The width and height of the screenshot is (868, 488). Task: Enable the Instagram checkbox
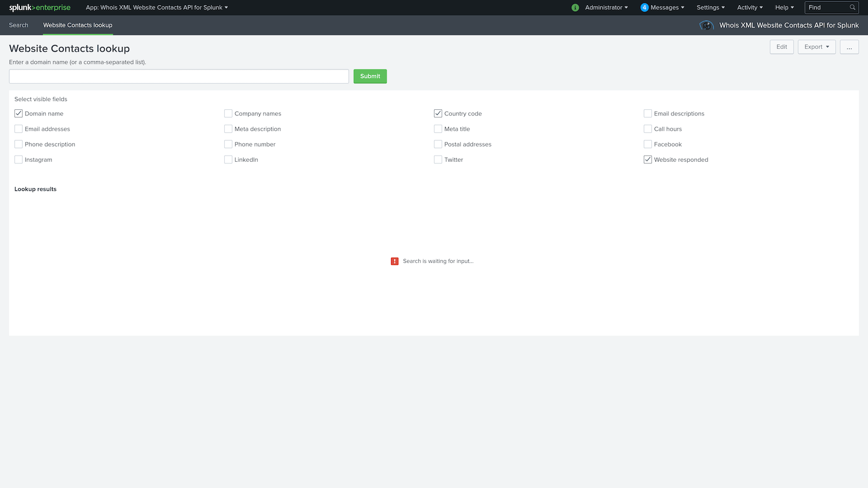(18, 159)
